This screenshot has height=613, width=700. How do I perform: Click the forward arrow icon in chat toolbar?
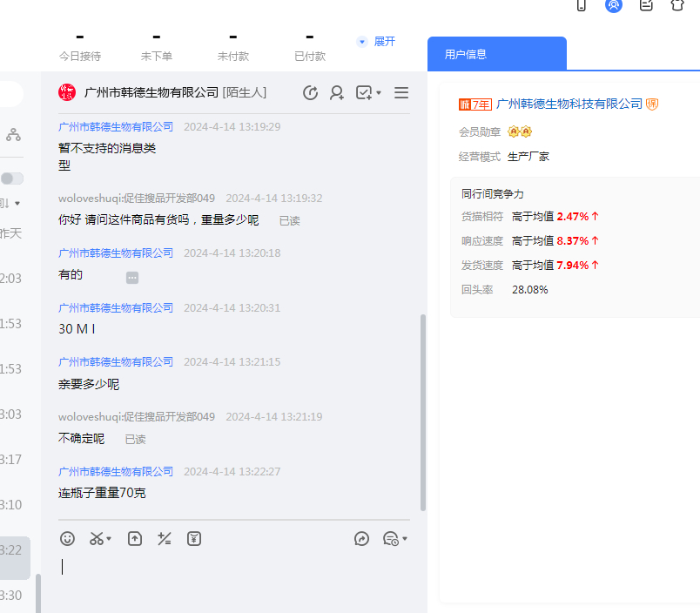point(362,539)
